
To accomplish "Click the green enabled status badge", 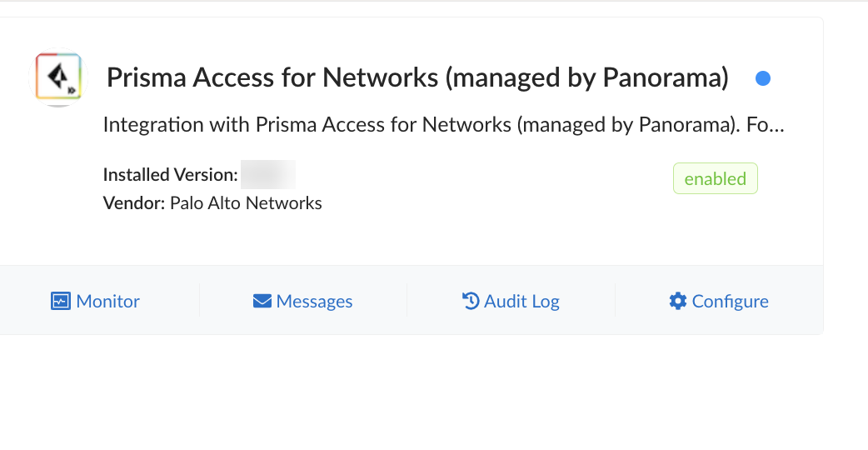I will tap(715, 178).
